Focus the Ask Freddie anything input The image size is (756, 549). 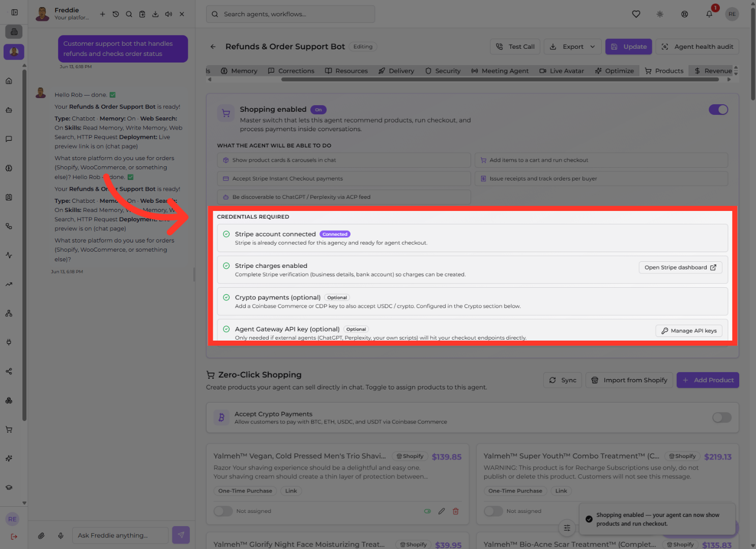[x=120, y=536]
